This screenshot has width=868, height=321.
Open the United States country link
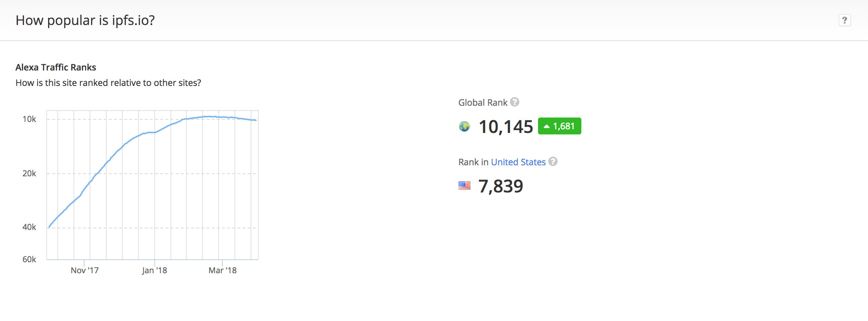pos(518,162)
